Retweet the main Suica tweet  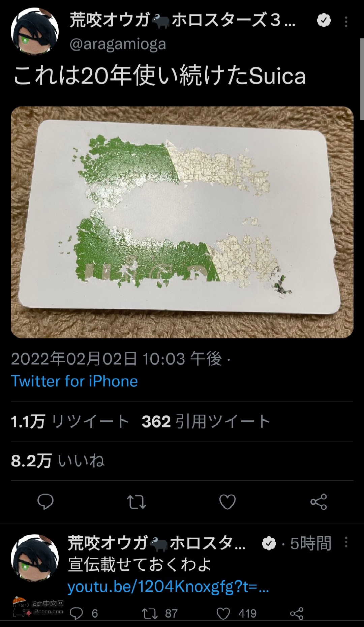point(136,502)
